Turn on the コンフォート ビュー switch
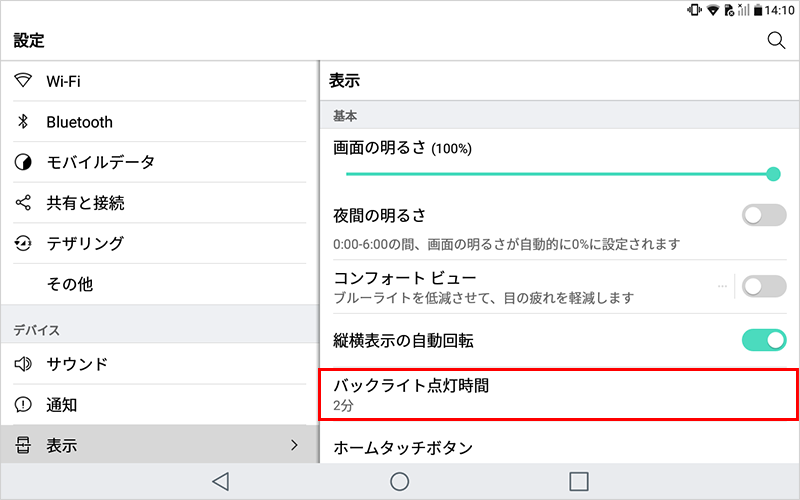This screenshot has height=500, width=800. coord(764,286)
